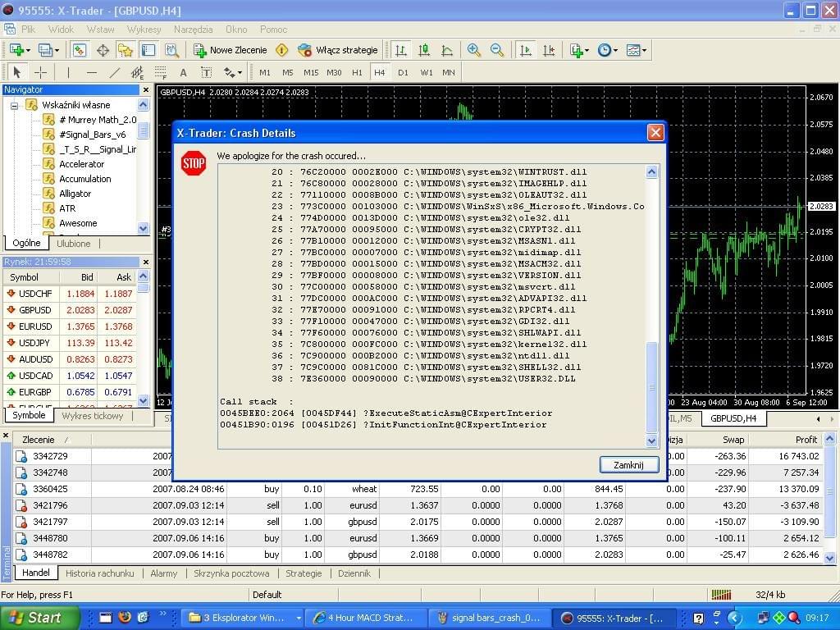
Task: Toggle the Terminal panel toolbar icon
Action: [x=148, y=50]
